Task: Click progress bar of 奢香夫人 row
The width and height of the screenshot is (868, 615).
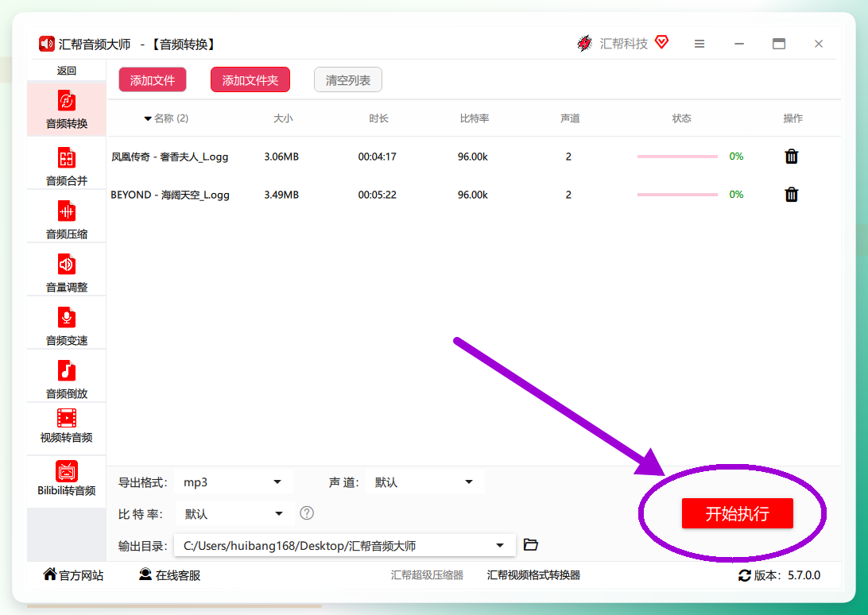Action: pos(677,157)
